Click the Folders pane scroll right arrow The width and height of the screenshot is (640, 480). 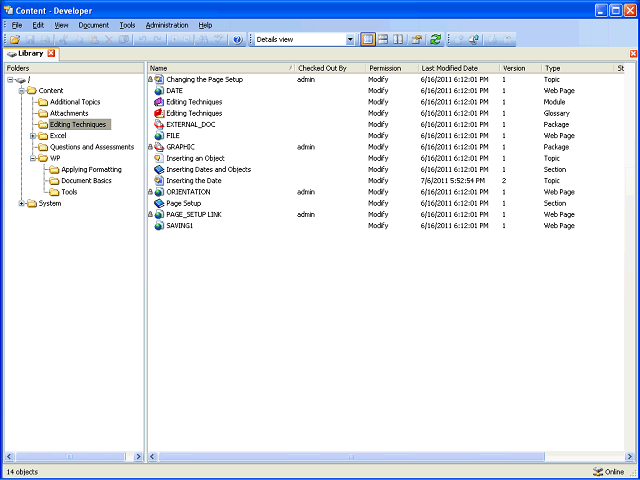[x=138, y=456]
